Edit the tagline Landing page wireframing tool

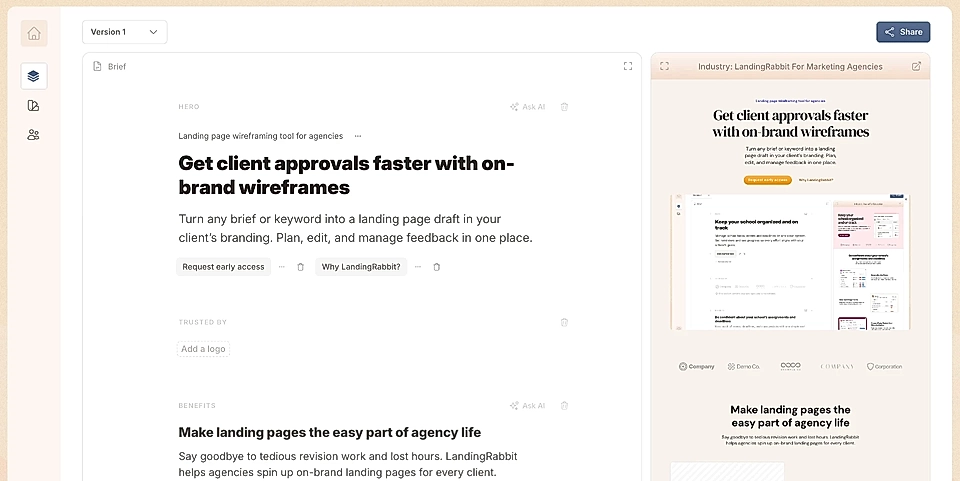[x=261, y=136]
